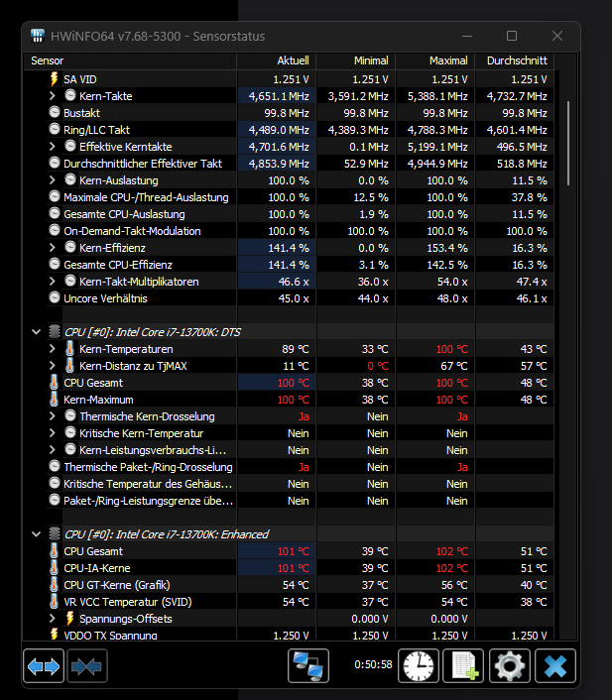Click thermometer icon beside CPU GT-Kerne (Grafik)

(x=54, y=585)
